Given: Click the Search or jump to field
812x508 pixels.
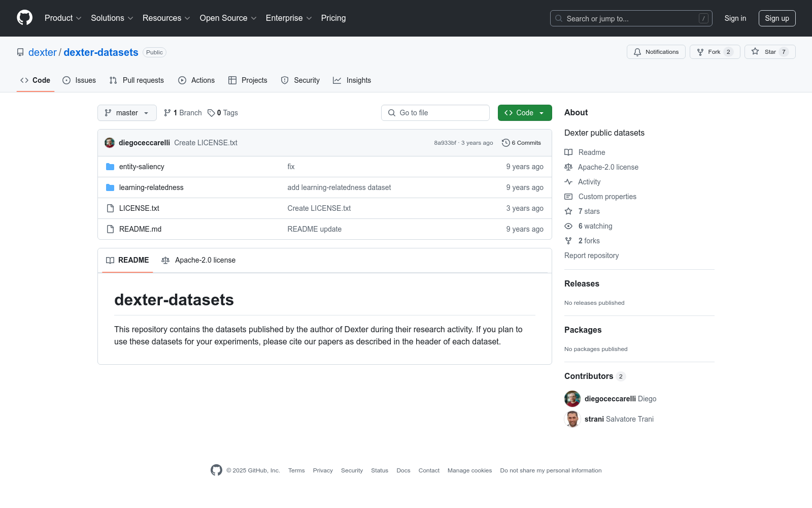Looking at the screenshot, I should pos(631,18).
